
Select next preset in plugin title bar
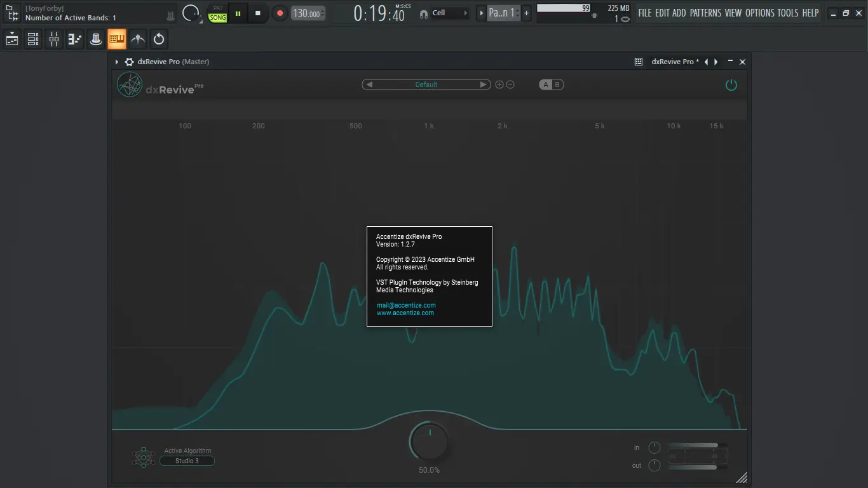[716, 62]
